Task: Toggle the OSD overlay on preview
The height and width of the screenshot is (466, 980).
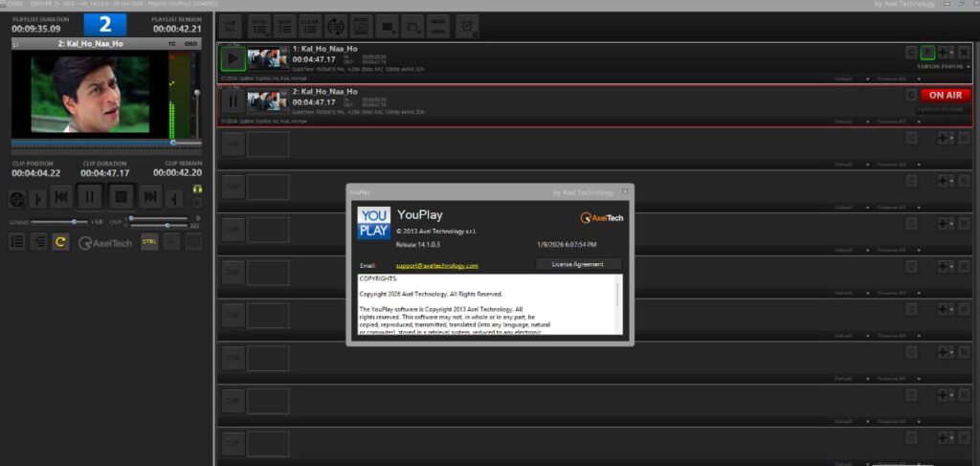Action: pos(190,44)
